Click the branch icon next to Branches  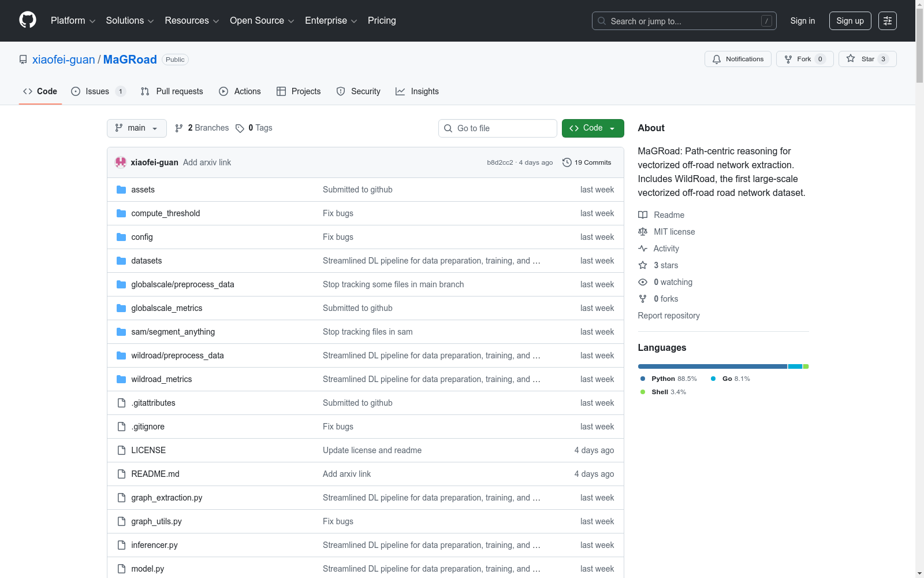tap(179, 128)
